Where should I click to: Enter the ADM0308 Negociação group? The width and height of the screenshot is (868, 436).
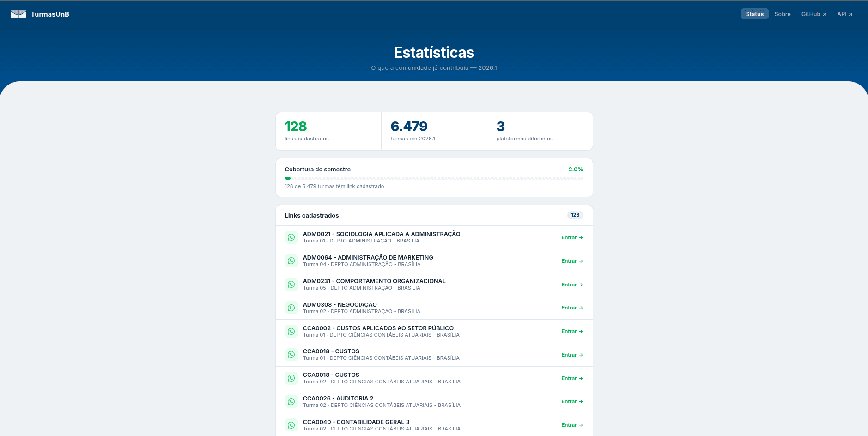[572, 308]
